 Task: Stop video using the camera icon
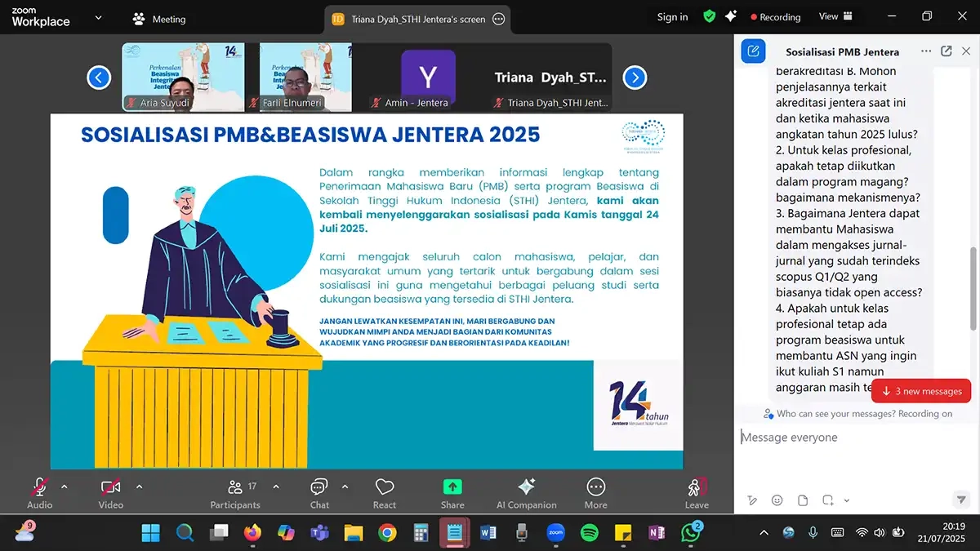[x=109, y=486]
